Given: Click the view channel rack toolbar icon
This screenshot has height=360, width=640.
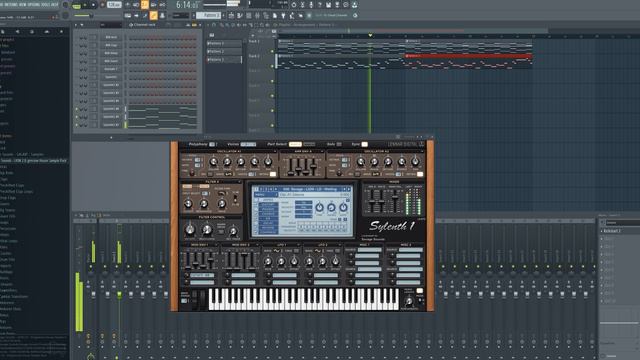Looking at the screenshot, I should pyautogui.click(x=248, y=16).
